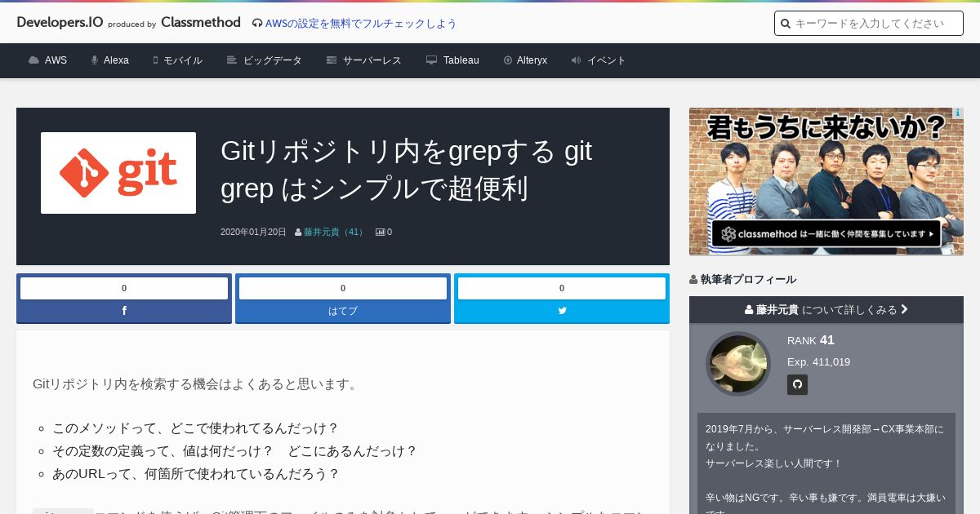The image size is (980, 514).
Task: Open the Tableau category menu
Action: pos(452,60)
